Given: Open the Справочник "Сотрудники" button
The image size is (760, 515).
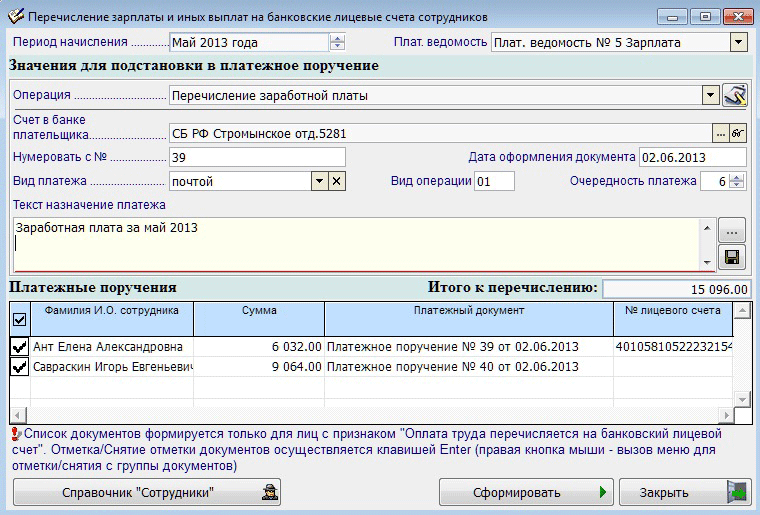Looking at the screenshot, I should pyautogui.click(x=147, y=492).
